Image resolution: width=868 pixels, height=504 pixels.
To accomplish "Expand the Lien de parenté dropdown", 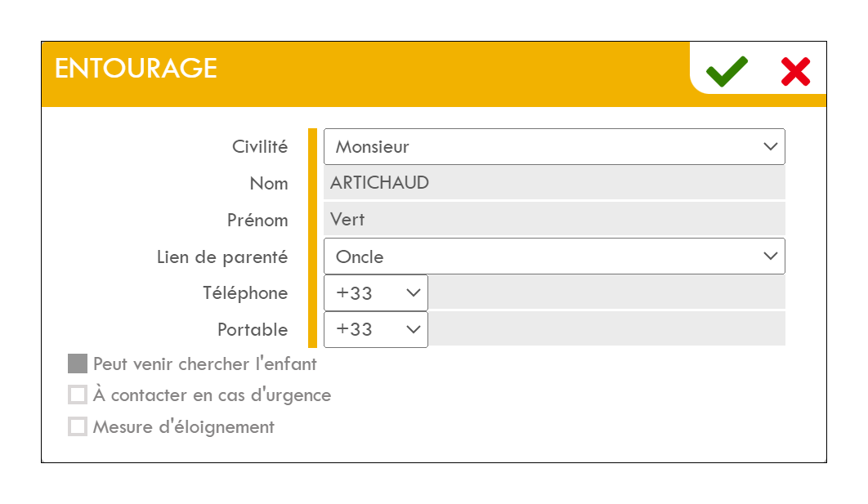I will (554, 256).
